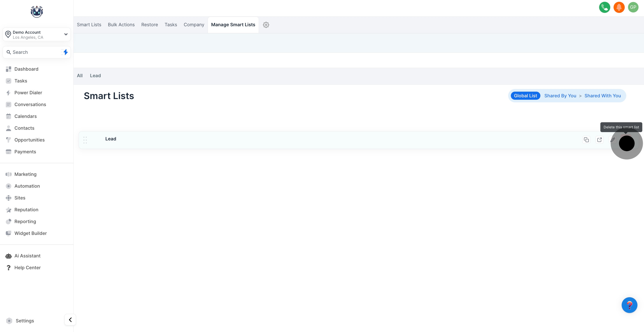Switch to Shared By You filter
The image size is (644, 332).
coord(560,96)
